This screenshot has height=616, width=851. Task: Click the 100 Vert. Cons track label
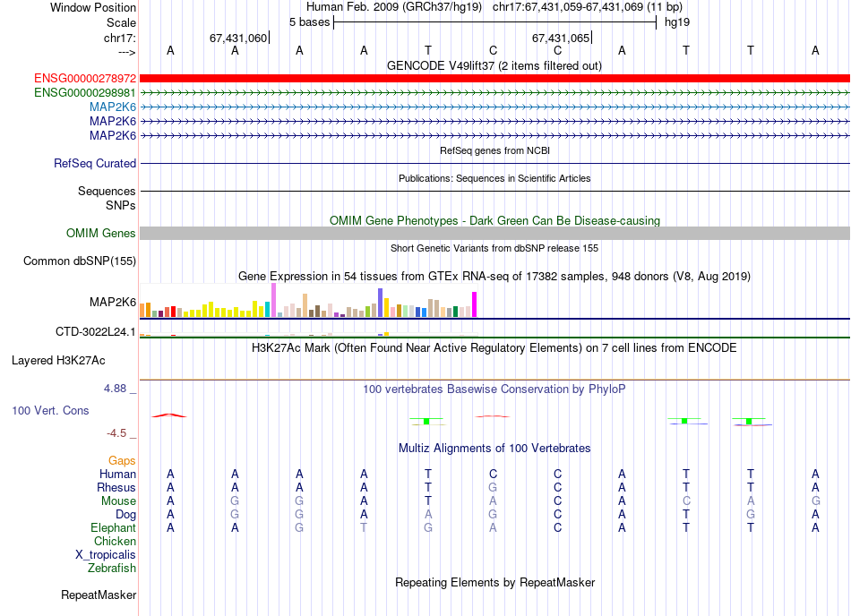[50, 410]
